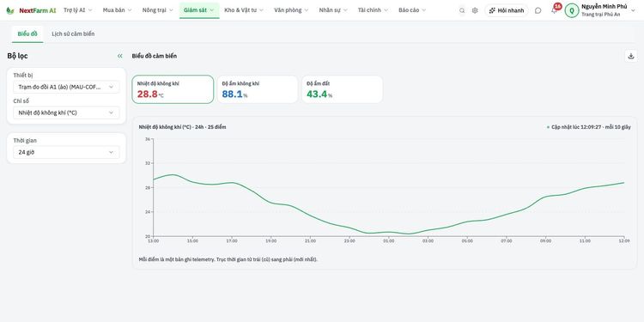644x322 pixels.
Task: Click the Biểu đồ cảm biến heading
Action: pyautogui.click(x=155, y=56)
